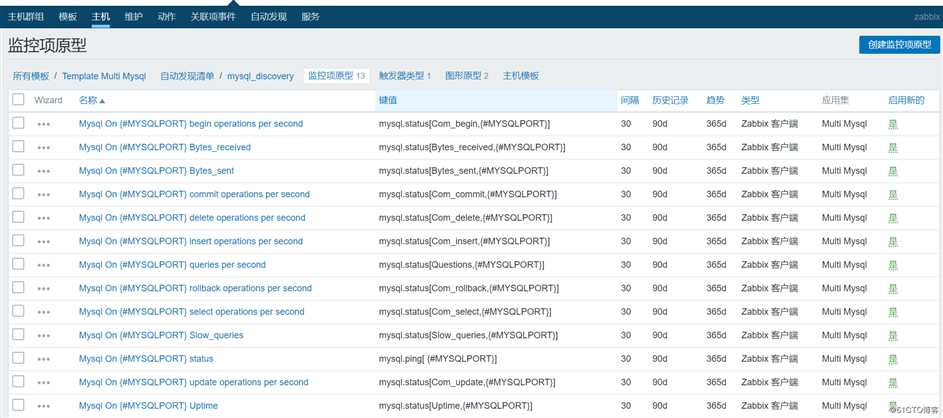Open wizard menu for begin operations row

43,124
